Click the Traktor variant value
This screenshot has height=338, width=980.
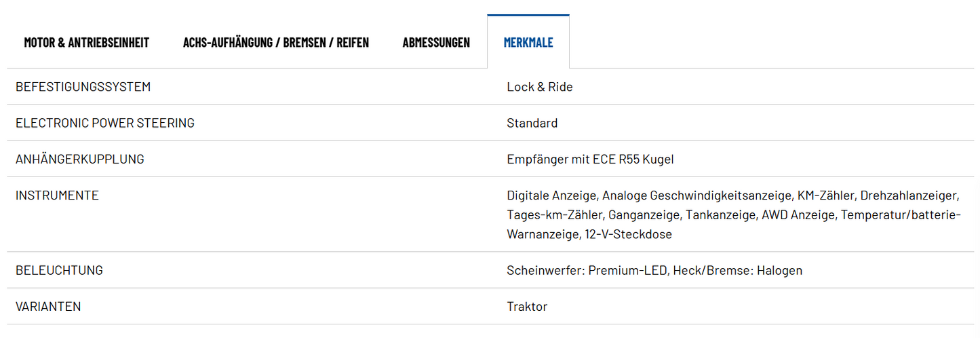527,306
